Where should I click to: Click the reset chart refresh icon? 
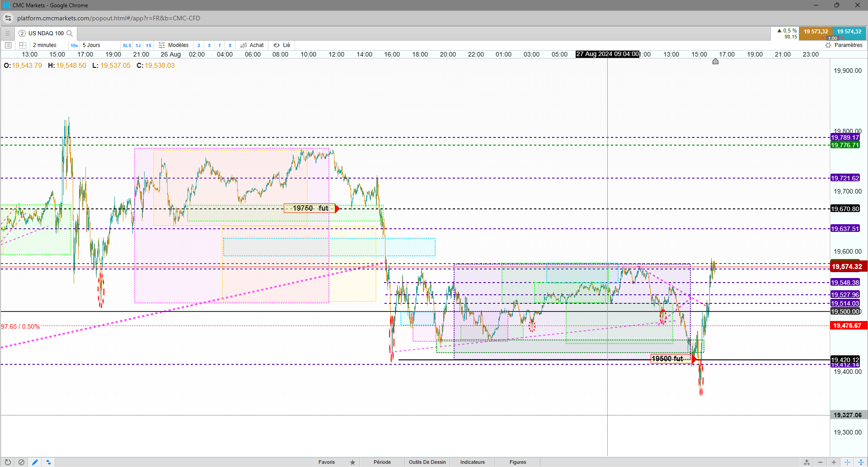point(8,462)
